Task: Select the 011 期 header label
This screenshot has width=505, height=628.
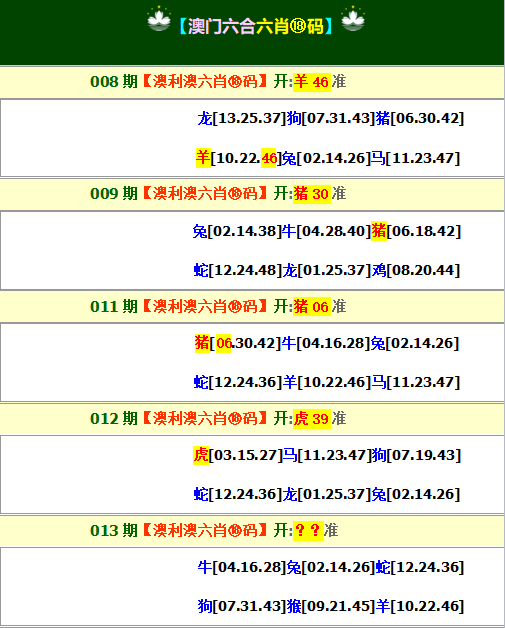Action: [114, 307]
